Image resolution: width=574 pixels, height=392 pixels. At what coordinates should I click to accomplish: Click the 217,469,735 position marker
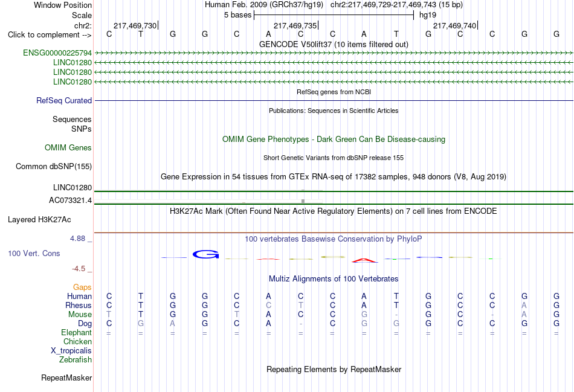coord(295,25)
